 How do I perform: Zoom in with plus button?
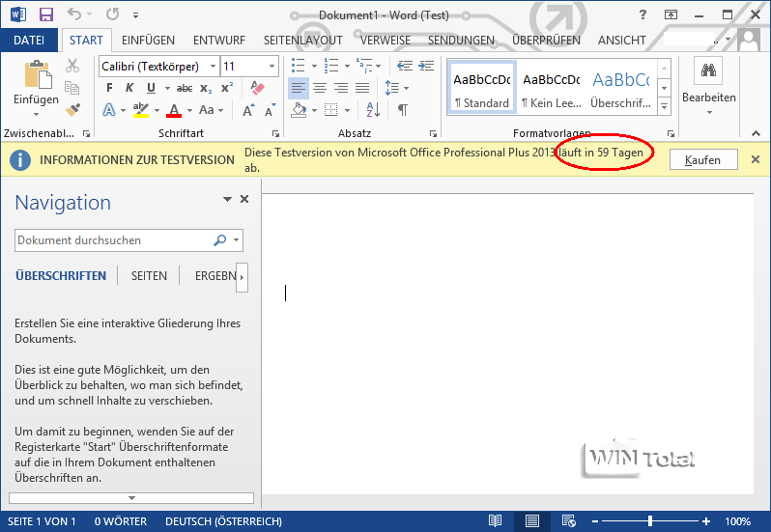coord(706,521)
